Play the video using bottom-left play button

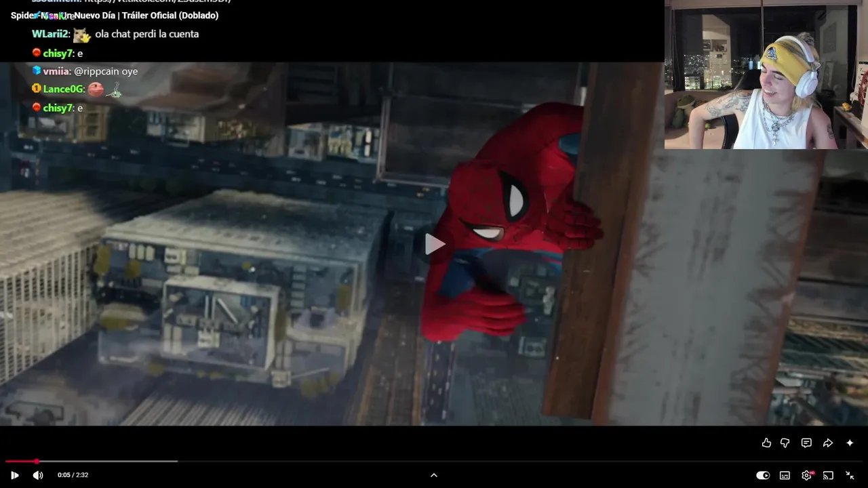(15, 475)
